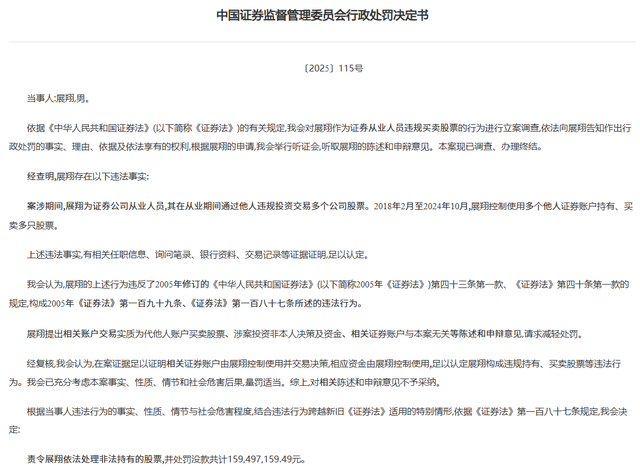Click the line 当事人:展翔,男。
This screenshot has width=640, height=468.
[x=58, y=98]
